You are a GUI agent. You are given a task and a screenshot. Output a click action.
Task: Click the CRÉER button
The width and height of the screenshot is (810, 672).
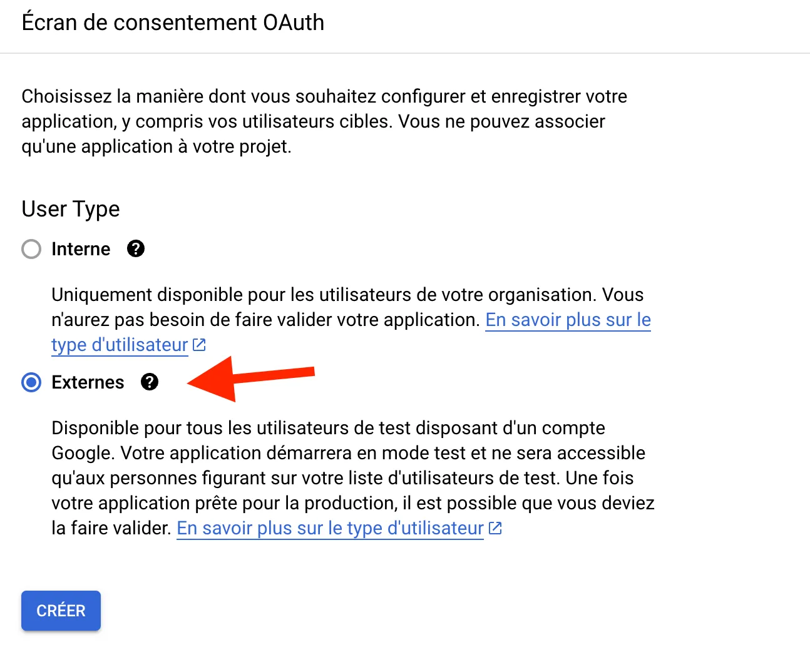(x=61, y=610)
